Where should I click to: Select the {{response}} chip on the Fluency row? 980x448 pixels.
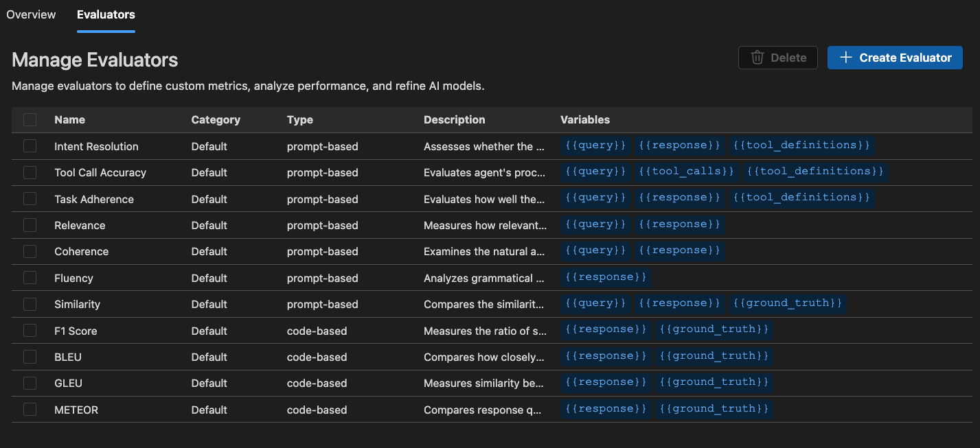(x=605, y=276)
